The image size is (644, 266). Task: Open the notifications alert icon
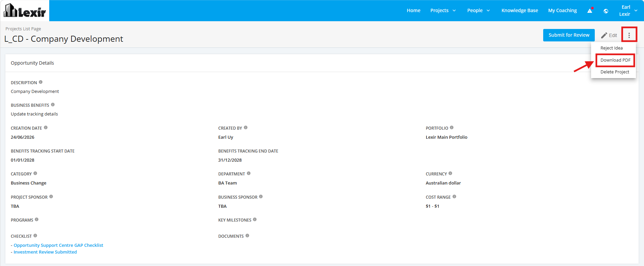pos(590,10)
